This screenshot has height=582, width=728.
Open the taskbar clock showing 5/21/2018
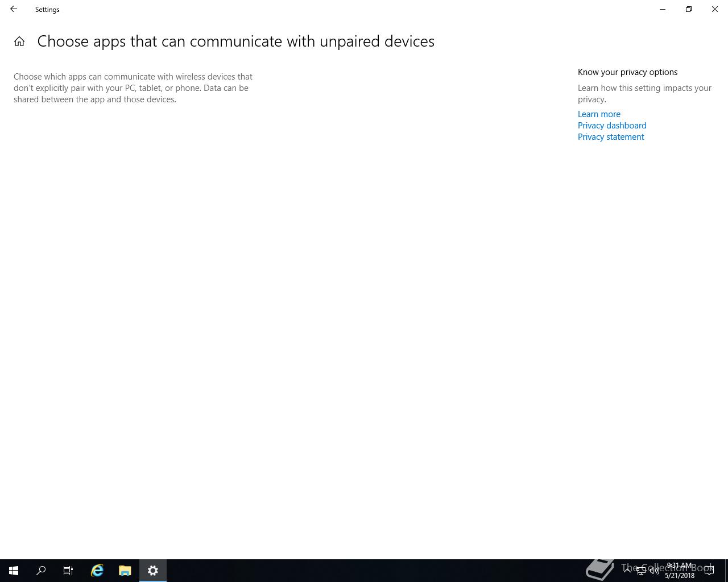680,571
